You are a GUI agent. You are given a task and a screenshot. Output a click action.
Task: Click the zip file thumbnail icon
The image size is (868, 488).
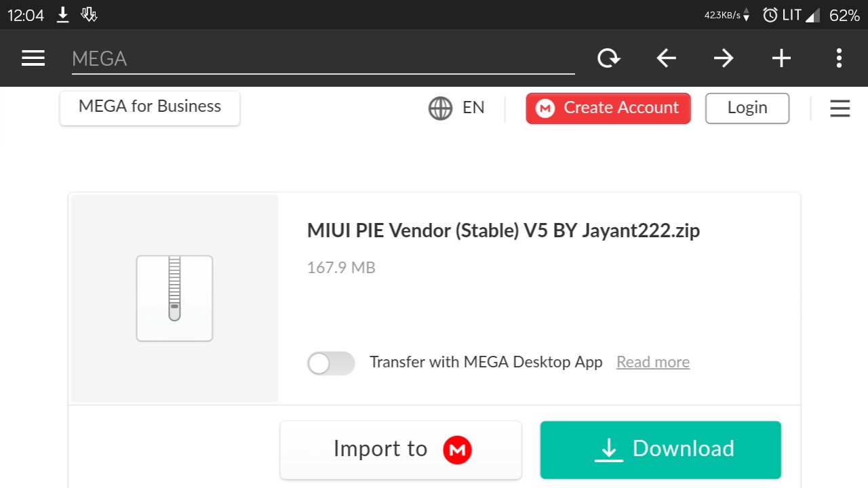coord(174,298)
